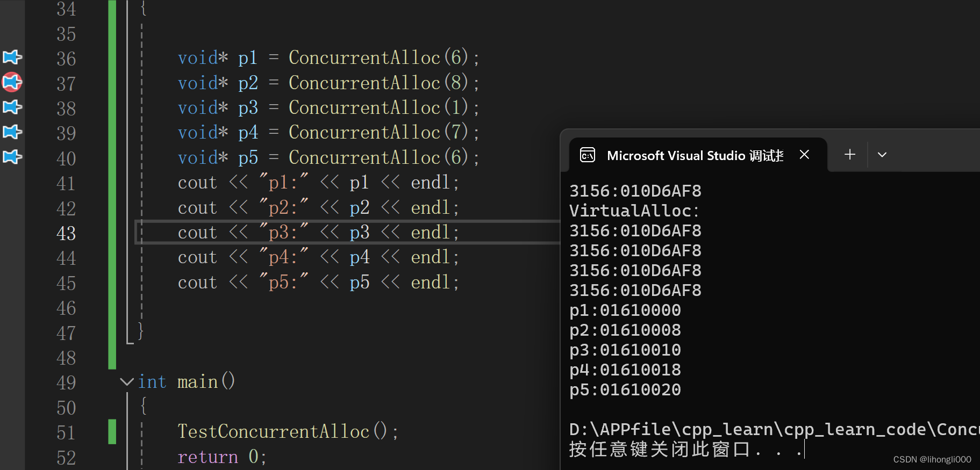The image size is (980, 470).
Task: Click the first 3156:010D6AF8 console line
Action: click(x=635, y=191)
